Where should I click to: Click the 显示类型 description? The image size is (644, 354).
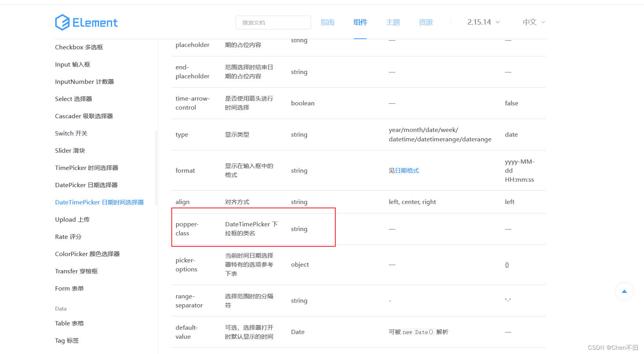(237, 134)
